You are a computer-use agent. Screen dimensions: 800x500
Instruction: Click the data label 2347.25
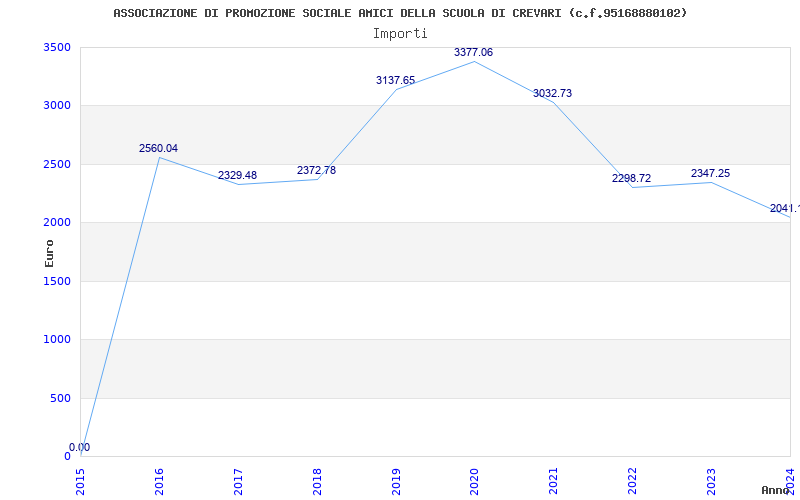tap(710, 173)
